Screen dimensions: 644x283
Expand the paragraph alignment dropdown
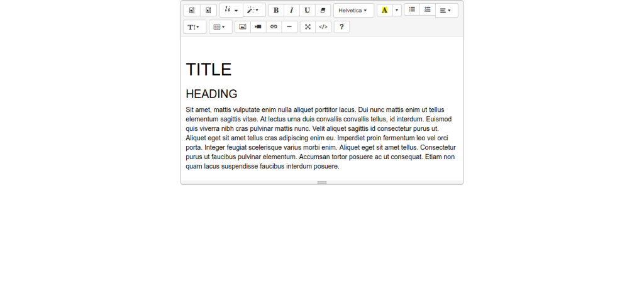tap(446, 10)
